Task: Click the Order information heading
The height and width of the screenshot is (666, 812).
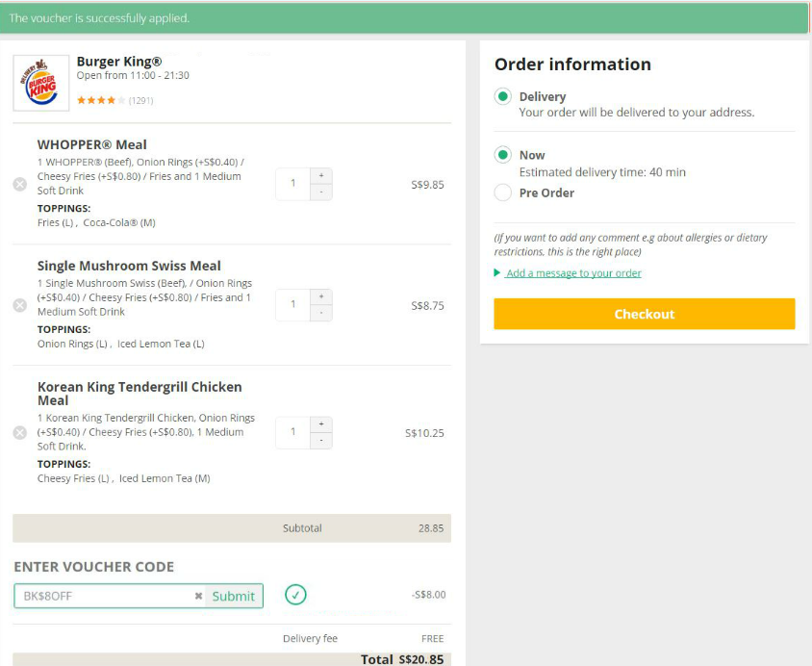Action: point(572,64)
